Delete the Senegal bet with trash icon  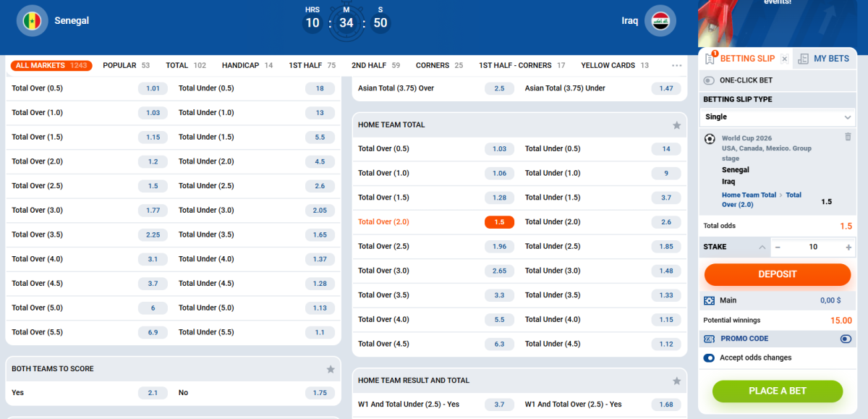click(848, 137)
